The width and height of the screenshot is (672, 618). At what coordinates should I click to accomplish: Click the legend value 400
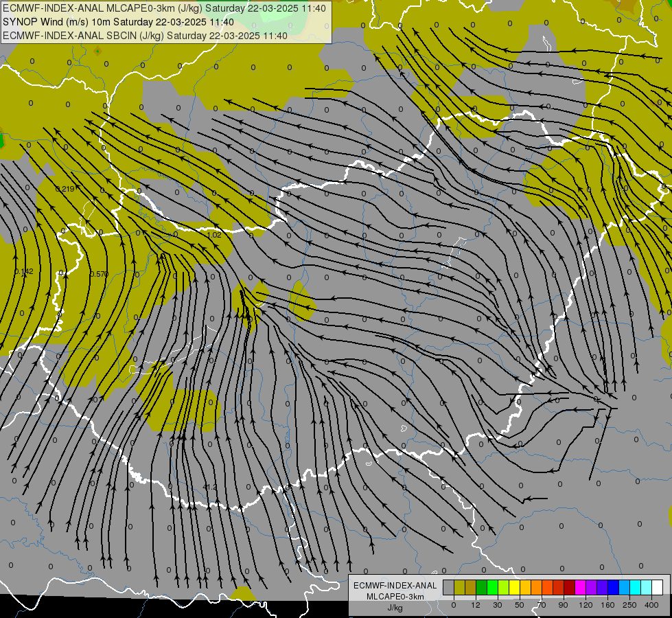click(651, 605)
